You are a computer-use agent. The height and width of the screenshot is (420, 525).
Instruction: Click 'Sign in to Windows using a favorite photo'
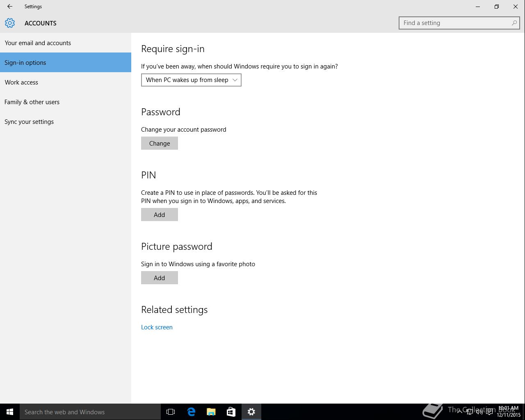tap(198, 264)
